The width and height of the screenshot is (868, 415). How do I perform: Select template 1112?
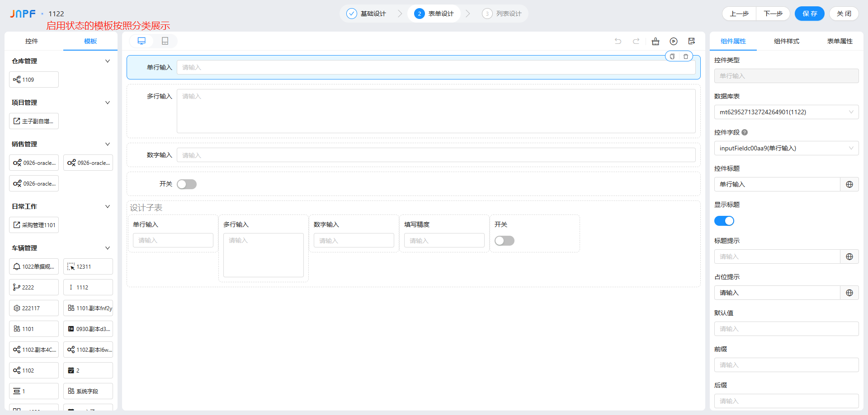(88, 287)
